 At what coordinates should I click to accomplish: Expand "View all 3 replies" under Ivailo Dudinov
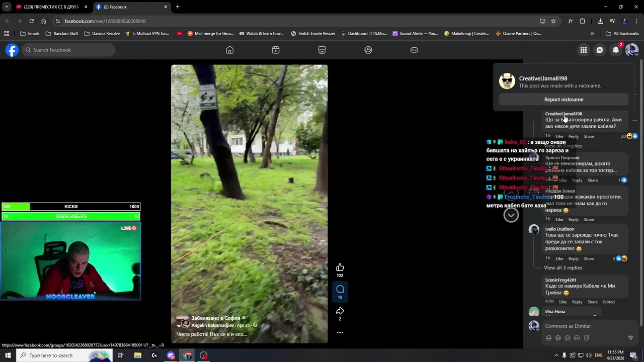pyautogui.click(x=563, y=268)
